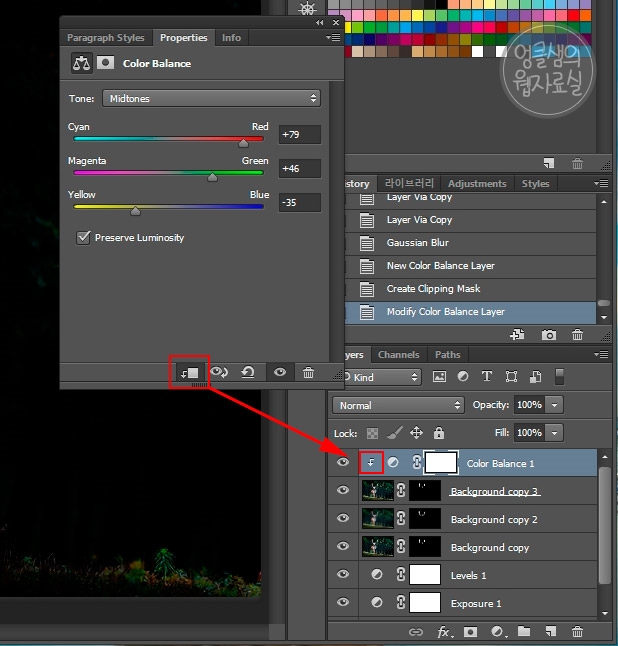Click the Magenta-Green slider handle
This screenshot has height=646, width=618.
212,177
